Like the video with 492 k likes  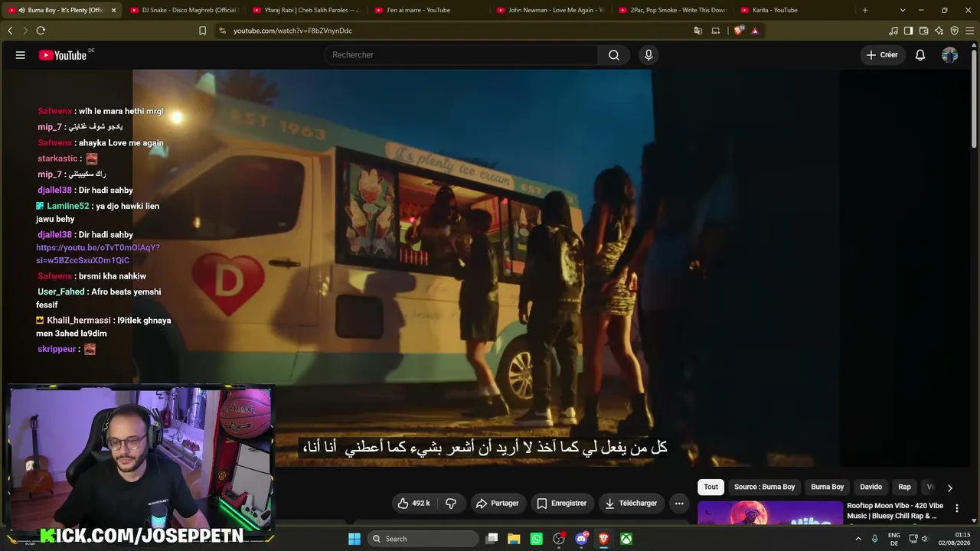click(413, 504)
